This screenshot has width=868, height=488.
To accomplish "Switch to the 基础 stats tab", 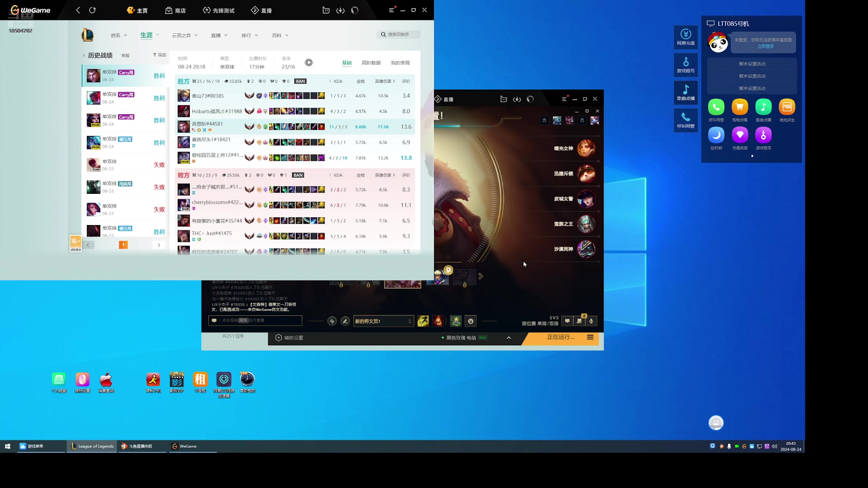I will [347, 63].
